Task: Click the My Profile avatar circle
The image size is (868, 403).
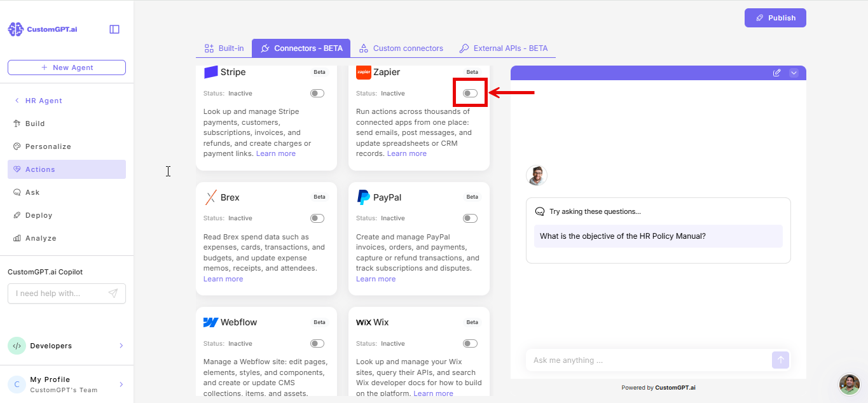Action: [17, 385]
